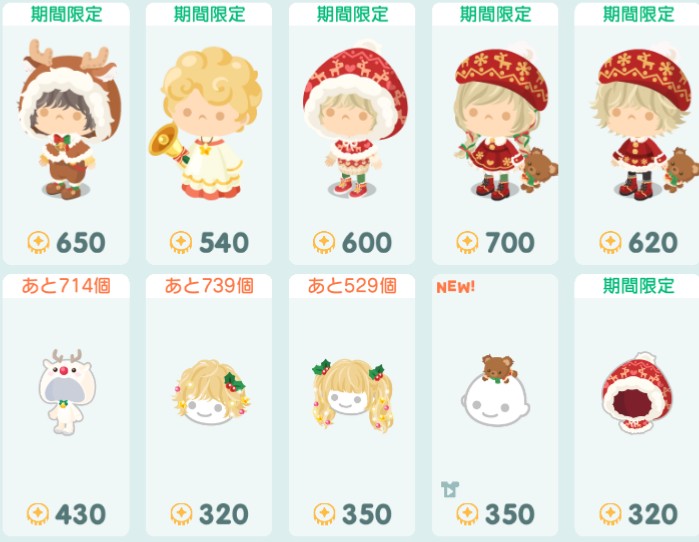Select the red beret girl with teddy bear
Screen dimensions: 699x542
point(503,123)
